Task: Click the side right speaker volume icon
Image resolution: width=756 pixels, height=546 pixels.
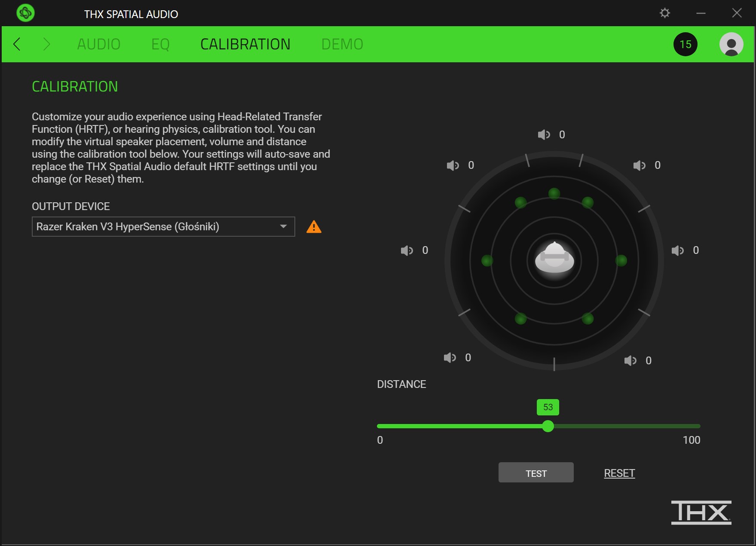Action: (x=677, y=250)
